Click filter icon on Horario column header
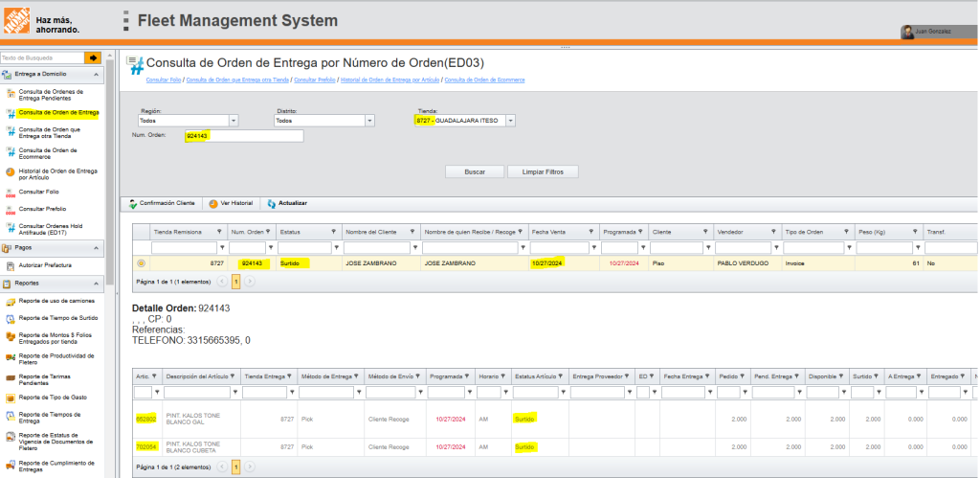Image resolution: width=980 pixels, height=478 pixels. 504,376
